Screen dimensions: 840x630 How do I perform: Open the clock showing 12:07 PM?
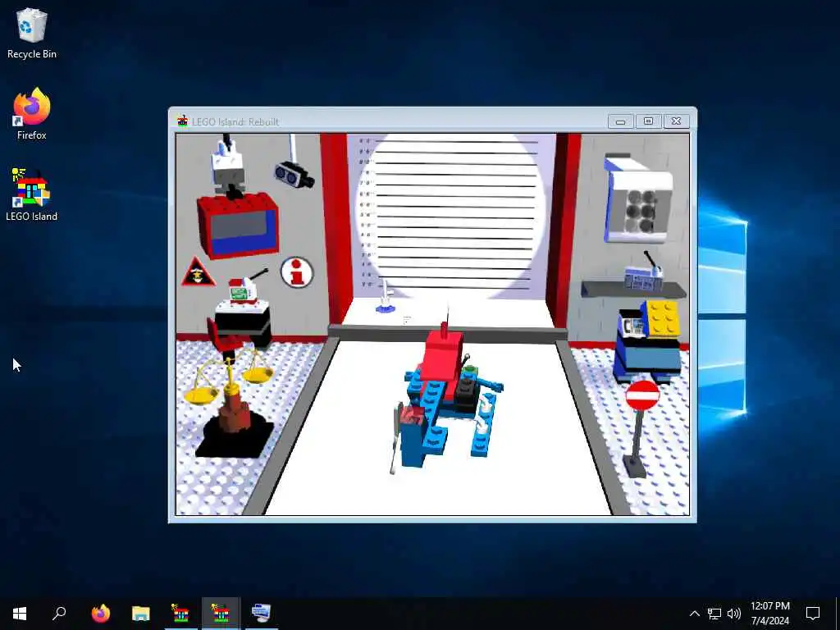[769, 614]
